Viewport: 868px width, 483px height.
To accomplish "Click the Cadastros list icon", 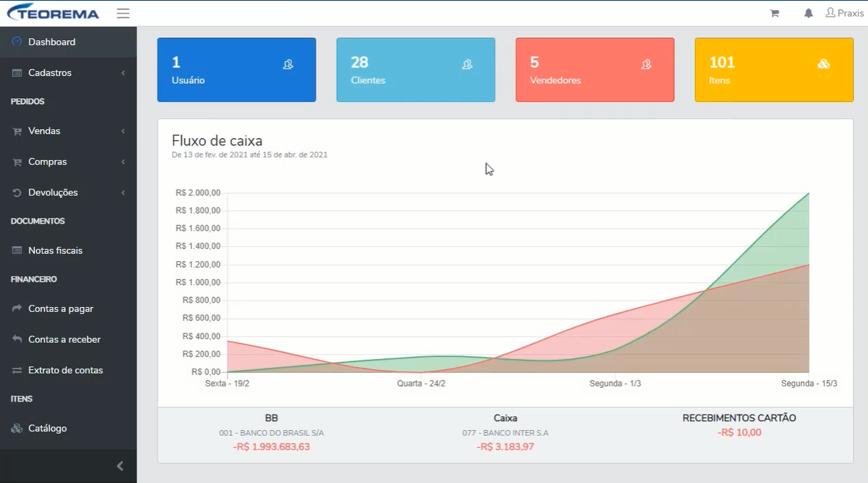I will (16, 73).
